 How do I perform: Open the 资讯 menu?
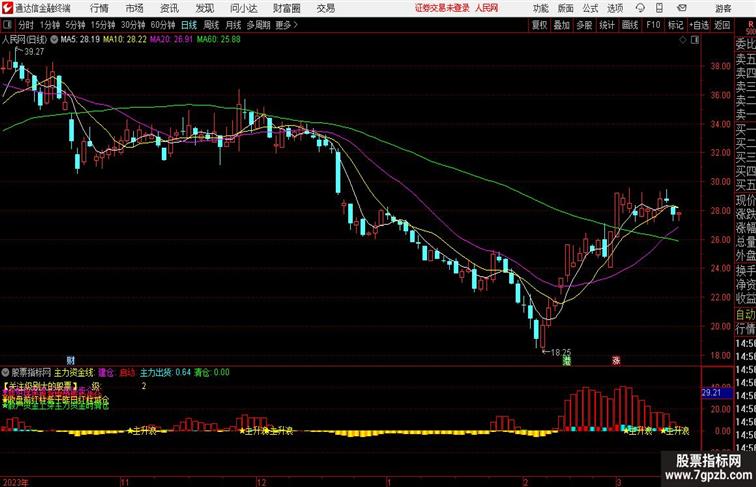tap(169, 8)
